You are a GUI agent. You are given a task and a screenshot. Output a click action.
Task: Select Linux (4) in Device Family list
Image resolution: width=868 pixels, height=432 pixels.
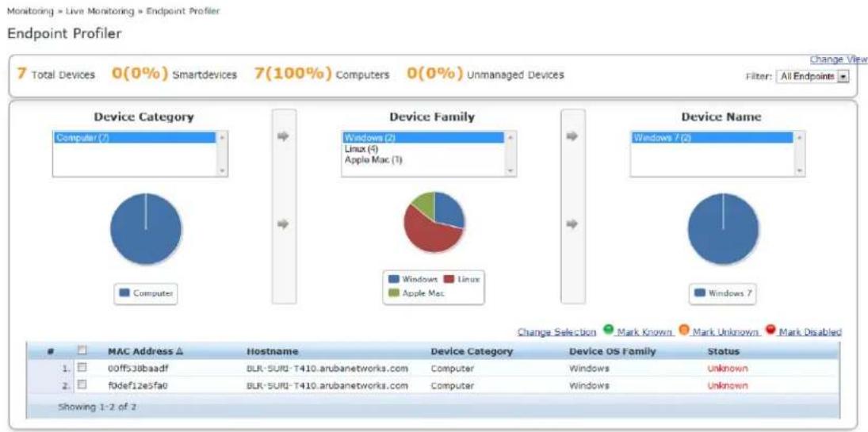pyautogui.click(x=423, y=148)
